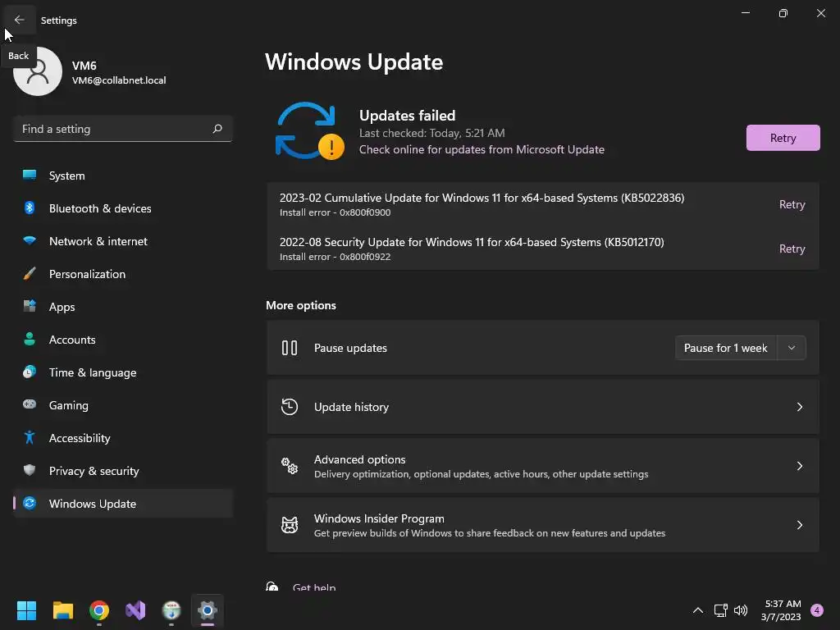Retry the KB5022836 cumulative update
Viewport: 840px width, 630px height.
click(792, 204)
